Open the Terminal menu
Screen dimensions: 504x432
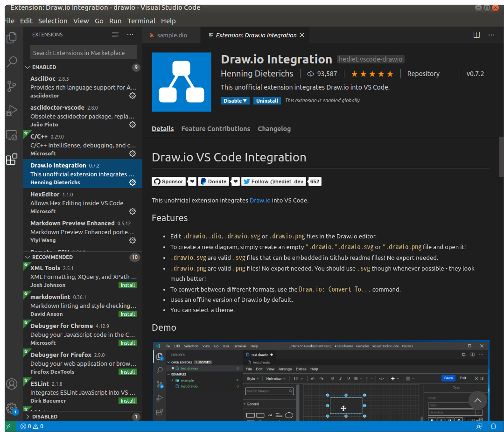[141, 21]
